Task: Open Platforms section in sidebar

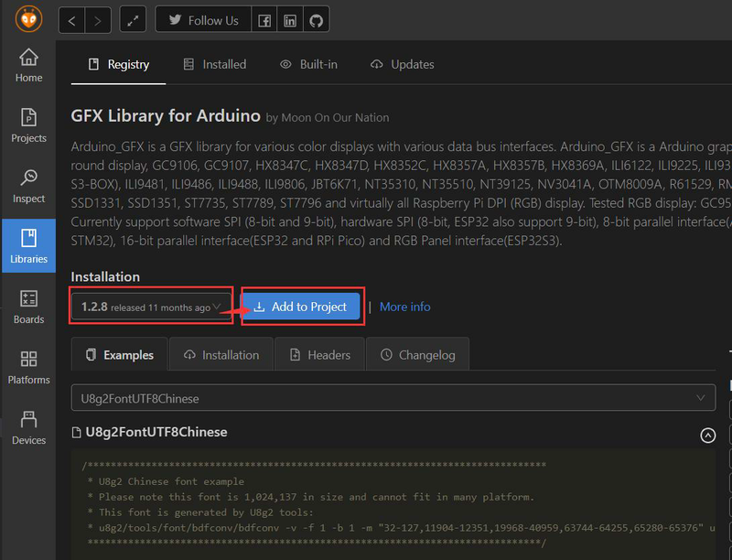Action: (28, 367)
